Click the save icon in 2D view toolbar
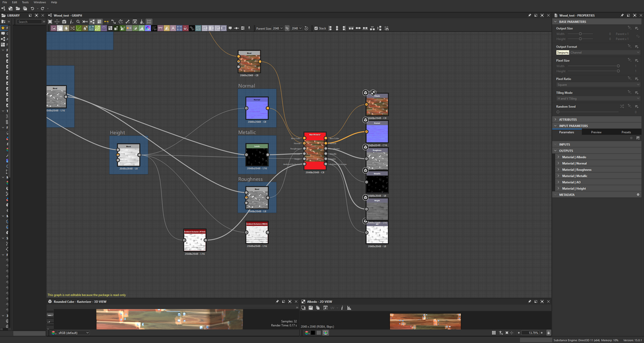The height and width of the screenshot is (343, 644). click(310, 308)
